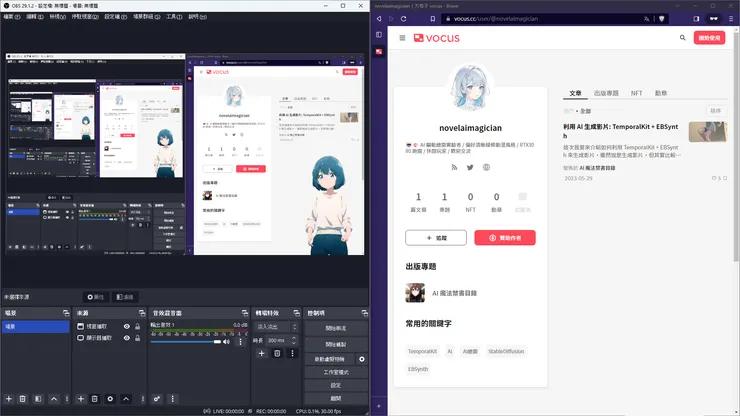Pop out the Controls dock
740x416 pixels.
point(364,313)
